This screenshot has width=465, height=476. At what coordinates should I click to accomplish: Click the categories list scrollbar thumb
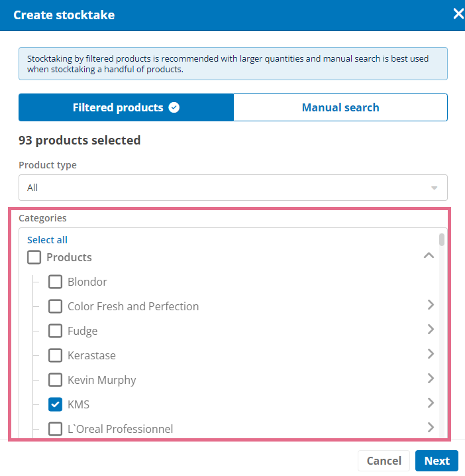(x=442, y=239)
